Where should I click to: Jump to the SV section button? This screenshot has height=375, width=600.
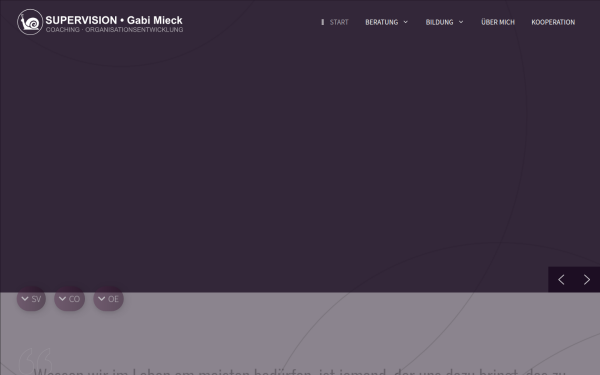31,298
